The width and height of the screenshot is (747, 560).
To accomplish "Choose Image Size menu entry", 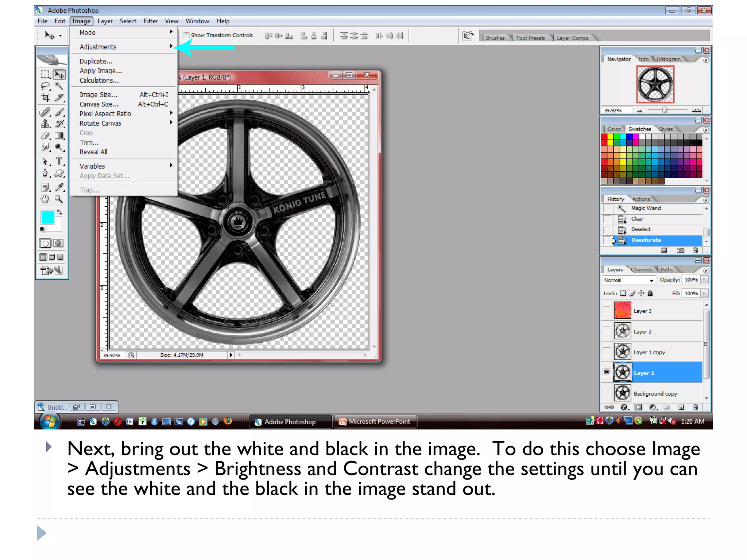I will 124,94.
